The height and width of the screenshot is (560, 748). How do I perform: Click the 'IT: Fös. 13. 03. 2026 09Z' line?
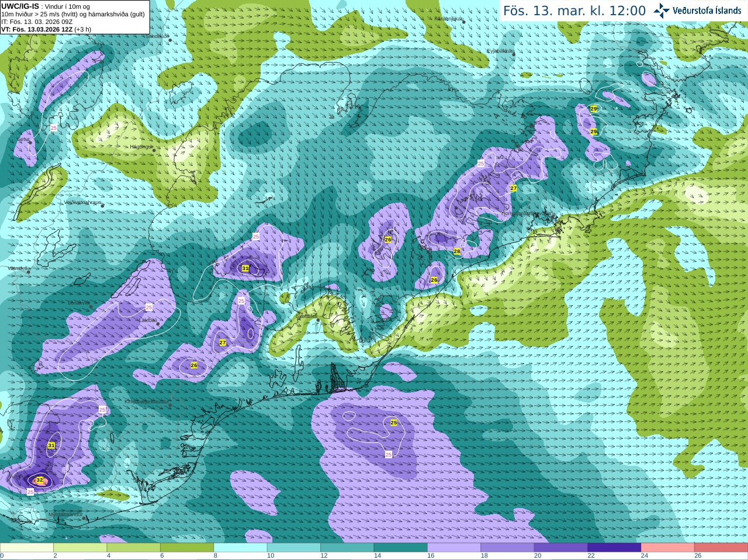point(37,22)
